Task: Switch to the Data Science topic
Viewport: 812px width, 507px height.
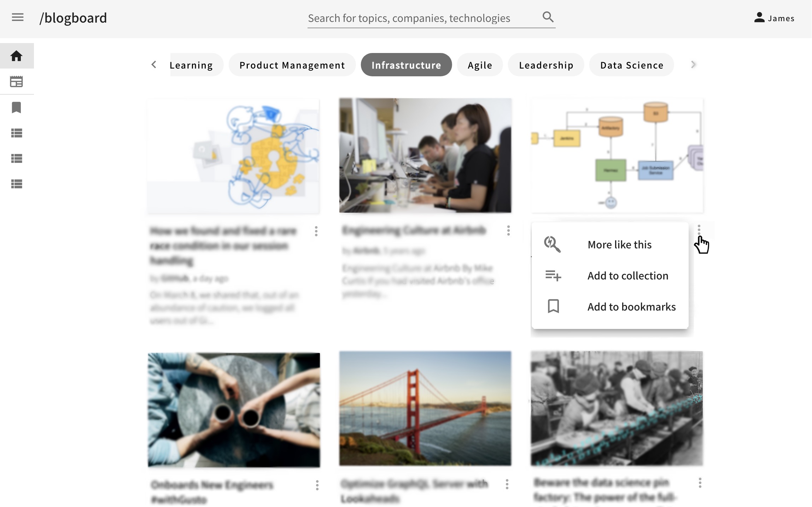Action: [x=631, y=65]
